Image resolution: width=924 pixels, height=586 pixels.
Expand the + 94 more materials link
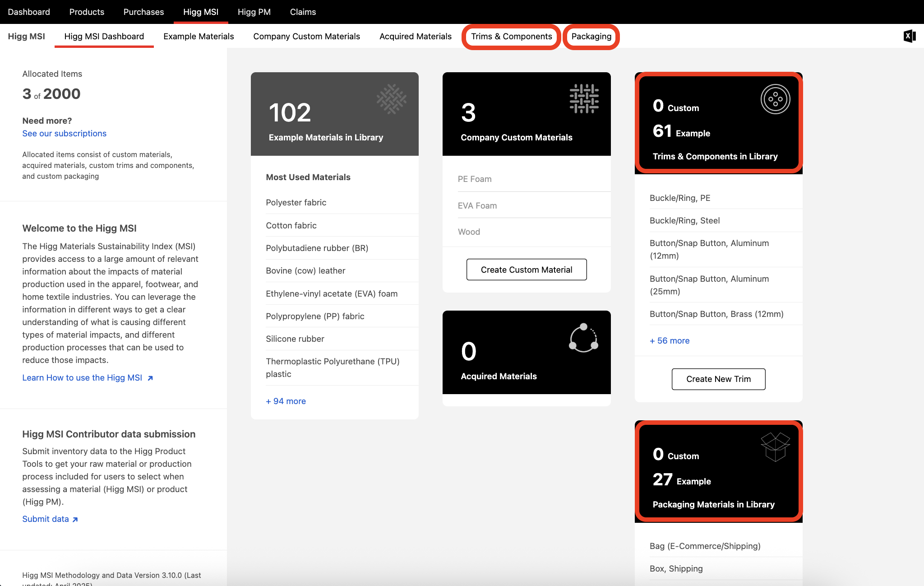coord(286,401)
